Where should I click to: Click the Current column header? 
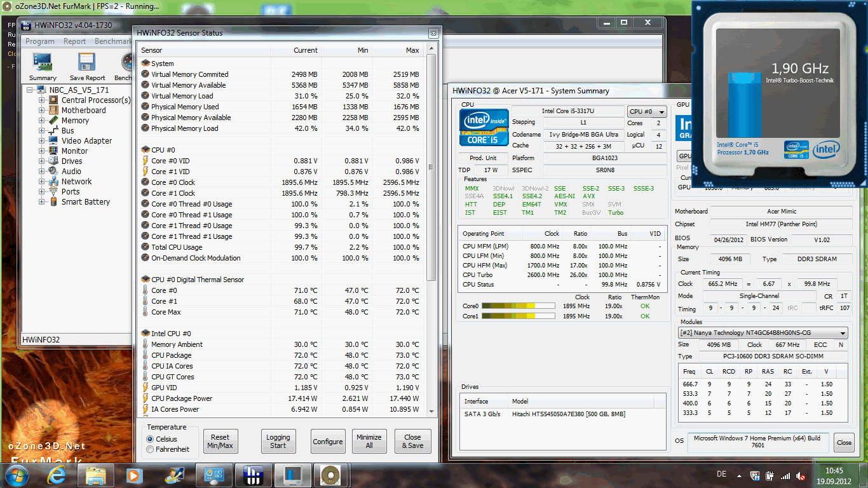pos(295,50)
